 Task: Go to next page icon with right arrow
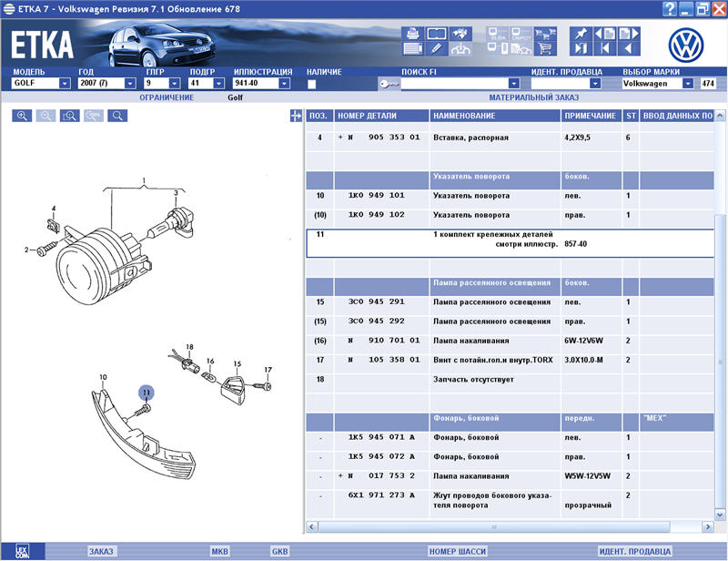(629, 34)
